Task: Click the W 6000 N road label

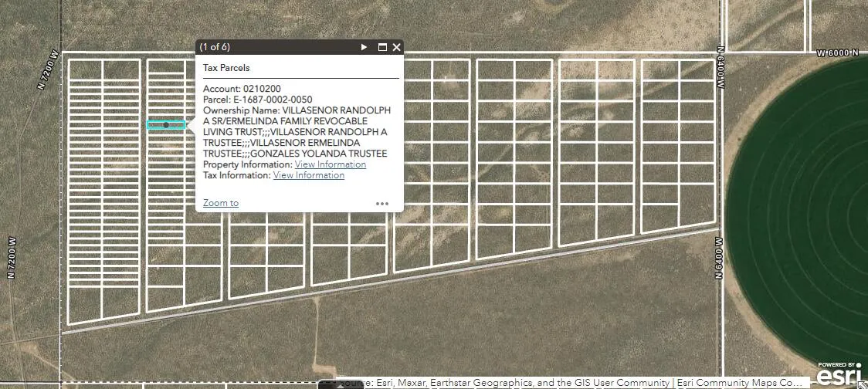Action: tap(837, 52)
